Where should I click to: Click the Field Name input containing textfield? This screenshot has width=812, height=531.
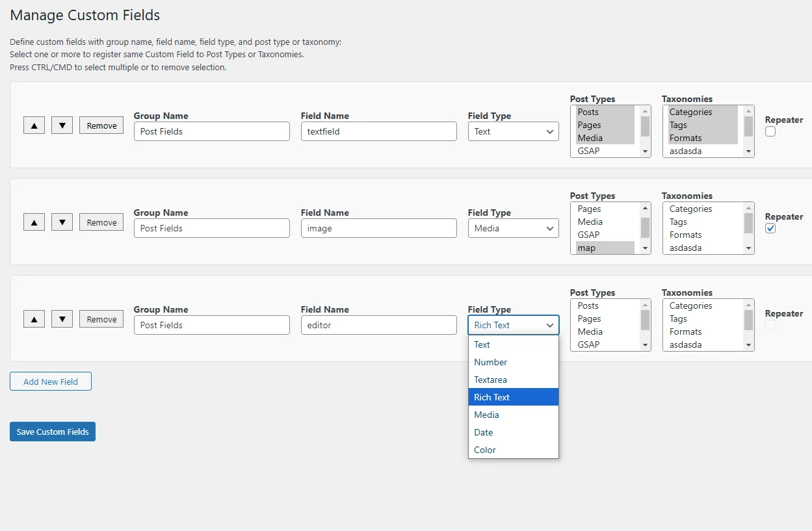click(x=378, y=131)
